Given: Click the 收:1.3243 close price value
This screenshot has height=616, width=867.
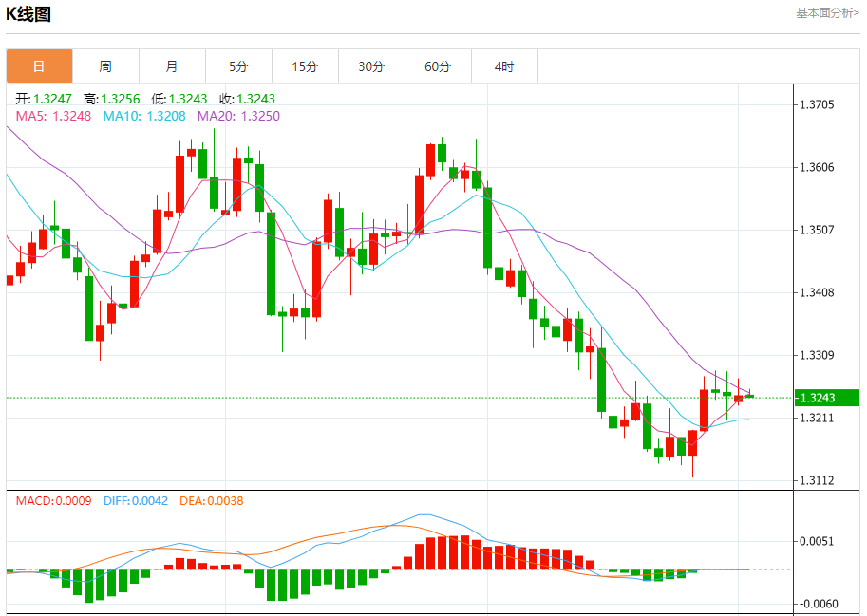Looking at the screenshot, I should 247,99.
